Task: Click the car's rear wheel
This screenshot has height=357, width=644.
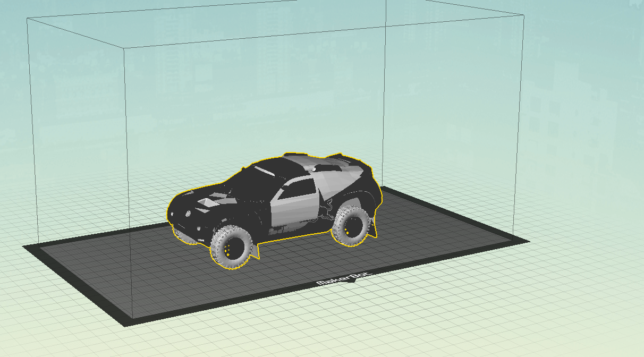Action: (x=350, y=227)
